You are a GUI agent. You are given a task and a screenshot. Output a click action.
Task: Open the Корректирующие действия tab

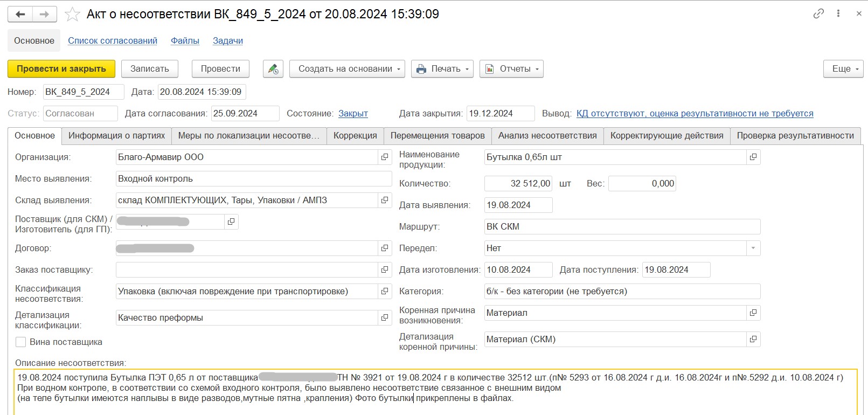666,136
